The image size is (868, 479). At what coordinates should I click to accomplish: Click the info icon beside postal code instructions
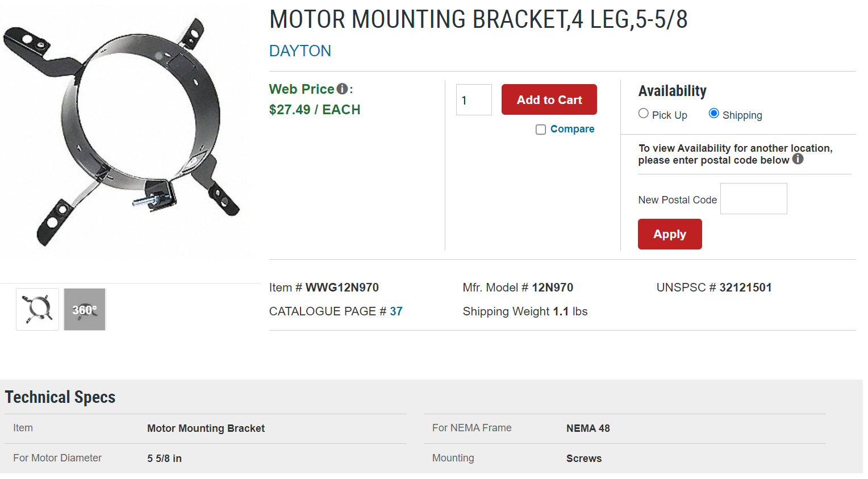[x=798, y=159]
